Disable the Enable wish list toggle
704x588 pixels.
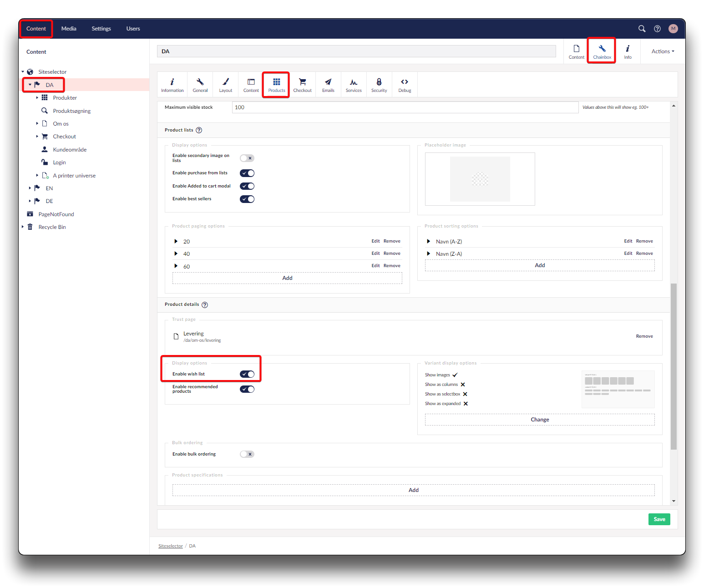pyautogui.click(x=247, y=374)
